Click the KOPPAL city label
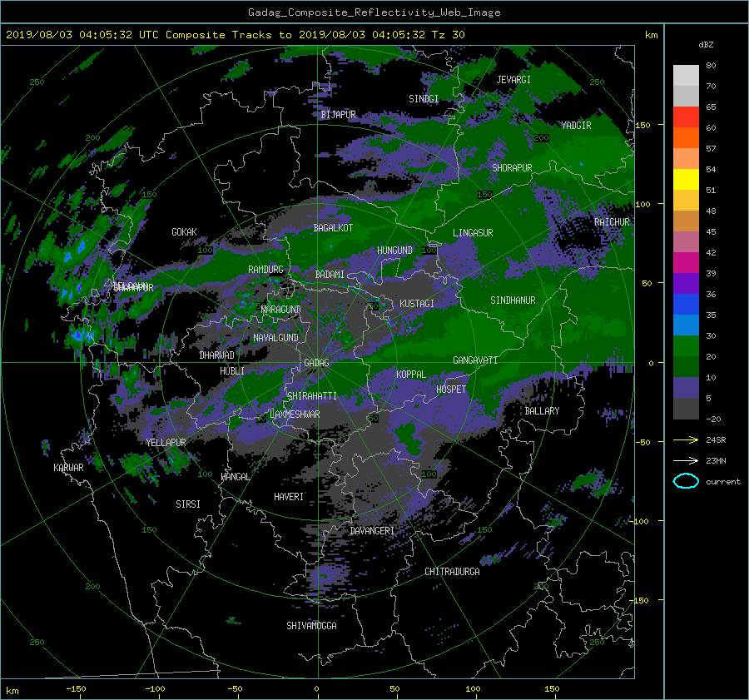The height and width of the screenshot is (700, 749). click(x=411, y=375)
